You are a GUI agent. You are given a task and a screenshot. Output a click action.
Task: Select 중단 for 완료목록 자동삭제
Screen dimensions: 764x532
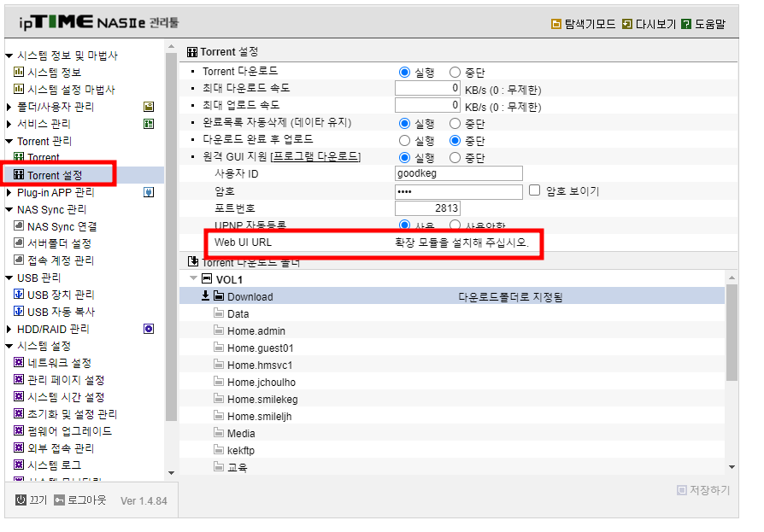[x=455, y=124]
